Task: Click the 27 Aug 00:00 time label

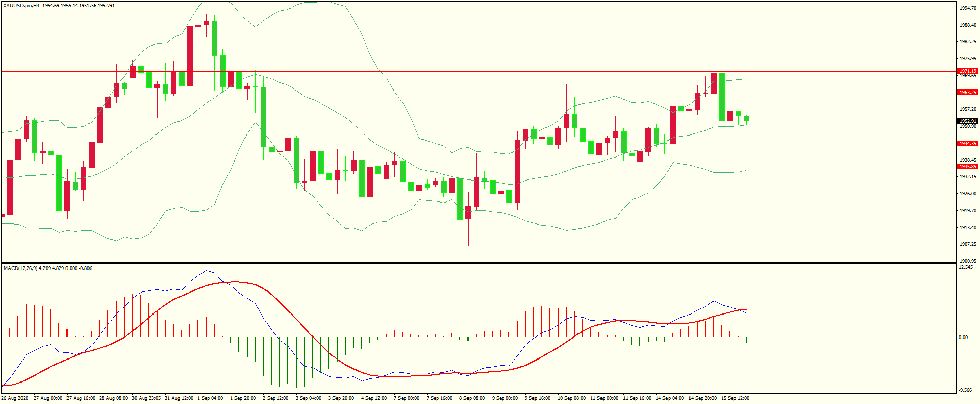Action: [48, 398]
